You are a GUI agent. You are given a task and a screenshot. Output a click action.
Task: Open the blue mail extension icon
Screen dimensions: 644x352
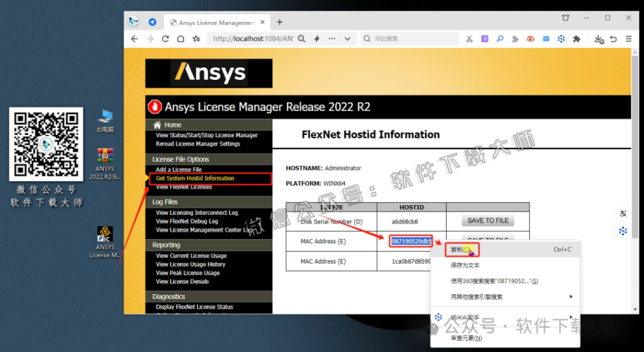pos(546,39)
